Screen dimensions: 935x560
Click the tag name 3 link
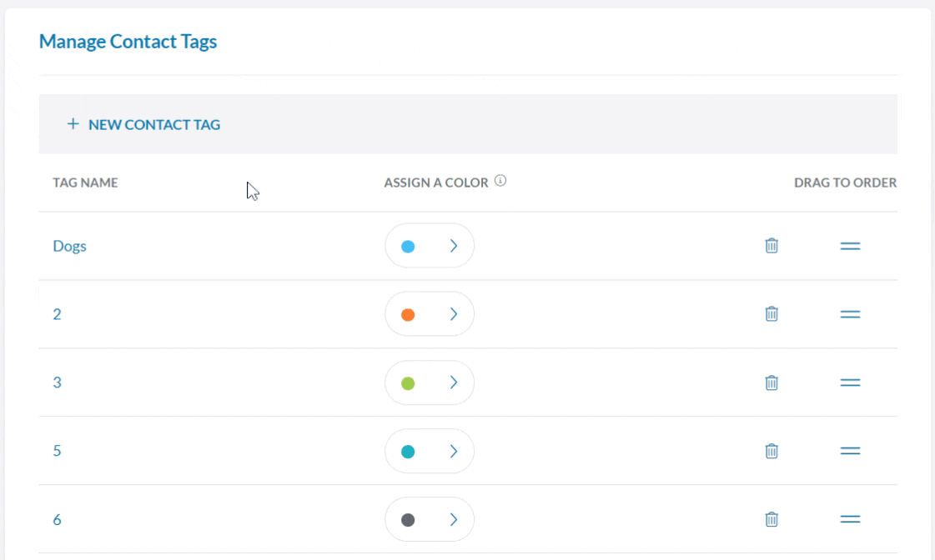(x=57, y=382)
